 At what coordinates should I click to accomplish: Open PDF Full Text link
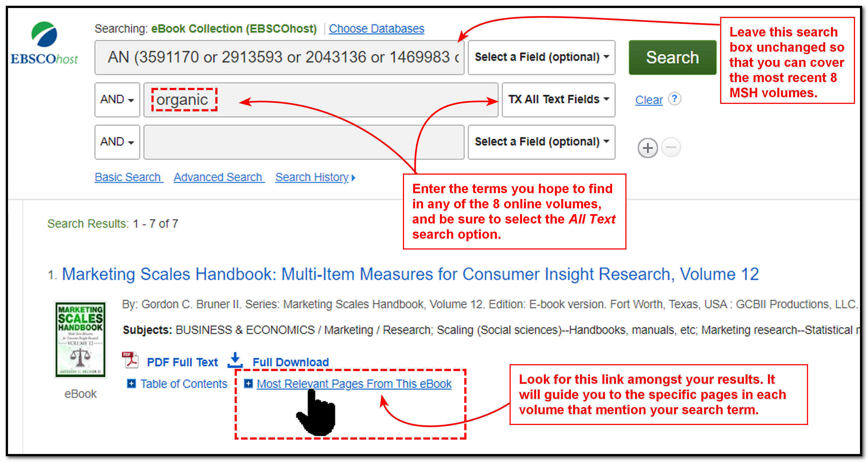[x=182, y=362]
